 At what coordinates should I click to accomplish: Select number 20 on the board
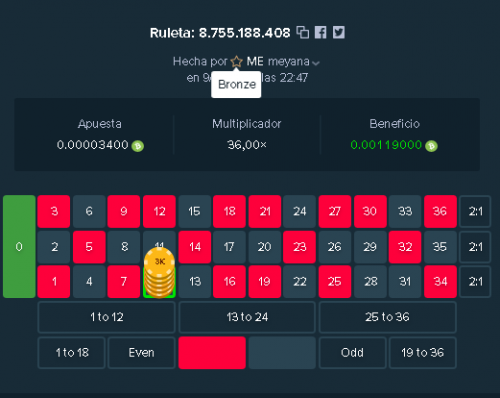265,247
